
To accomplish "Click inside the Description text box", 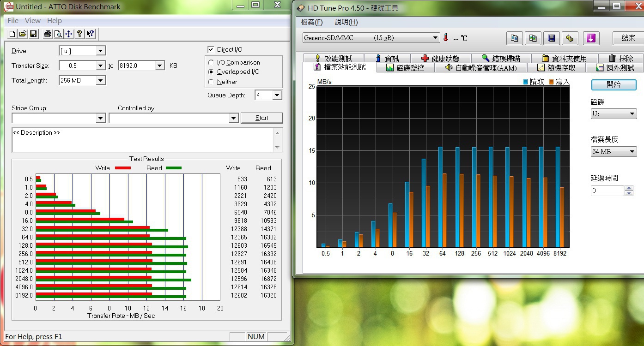I will coord(143,140).
